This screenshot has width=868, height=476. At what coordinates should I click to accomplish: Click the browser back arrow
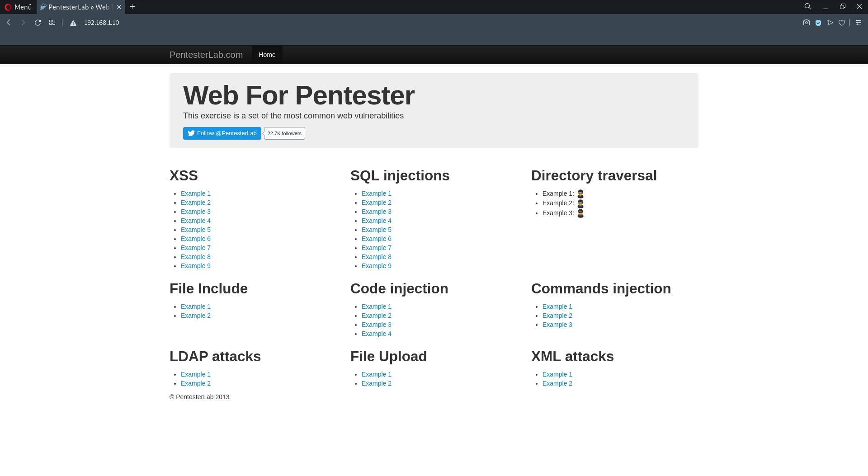click(x=8, y=23)
